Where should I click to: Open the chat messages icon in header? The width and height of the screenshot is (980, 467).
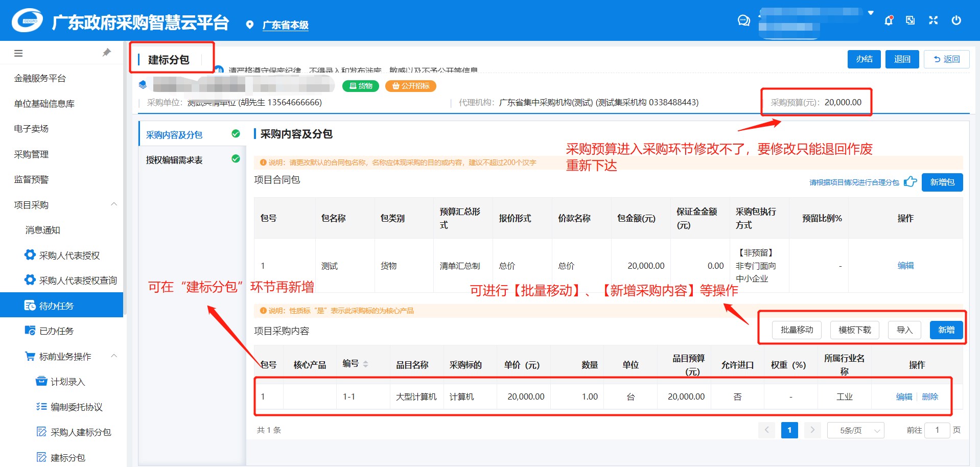(743, 20)
